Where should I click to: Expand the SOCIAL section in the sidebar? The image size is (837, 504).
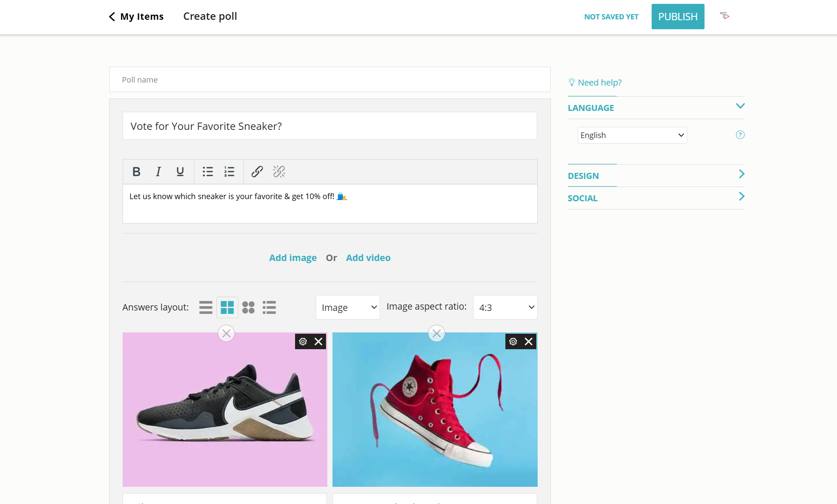(x=656, y=198)
